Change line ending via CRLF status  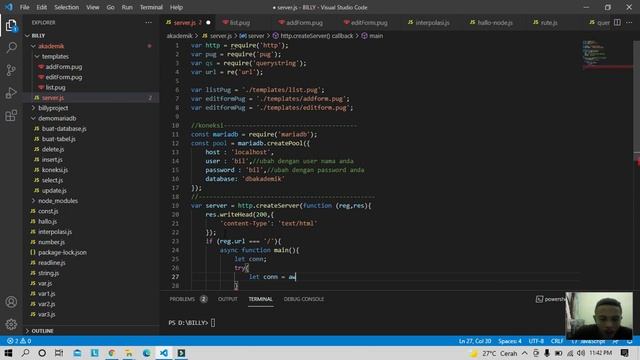click(557, 341)
